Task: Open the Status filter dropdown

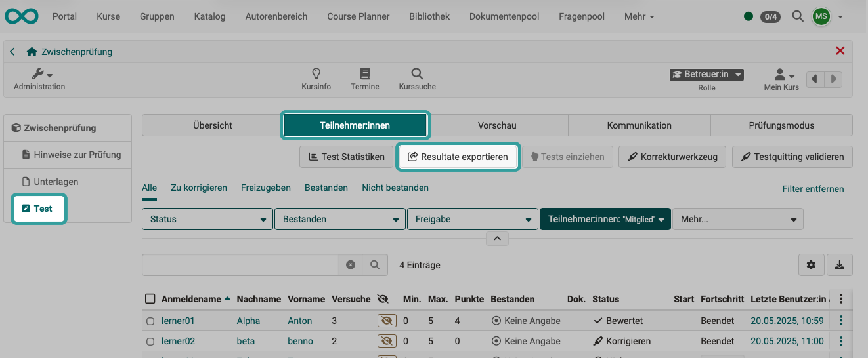Action: [x=207, y=219]
